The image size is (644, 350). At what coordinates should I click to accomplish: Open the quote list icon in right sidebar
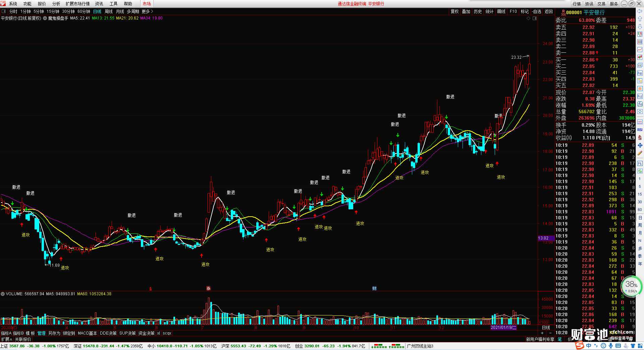pyautogui.click(x=640, y=34)
